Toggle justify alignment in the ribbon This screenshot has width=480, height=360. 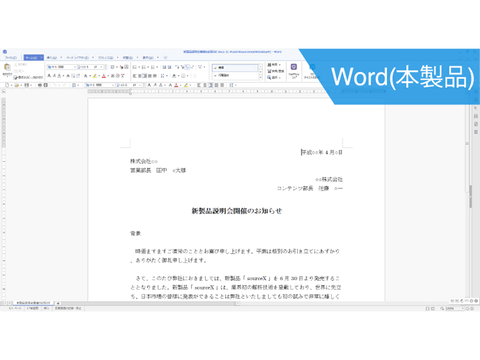(x=150, y=76)
